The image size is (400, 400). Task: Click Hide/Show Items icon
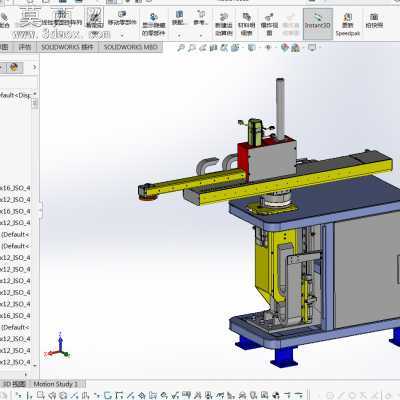(x=268, y=48)
